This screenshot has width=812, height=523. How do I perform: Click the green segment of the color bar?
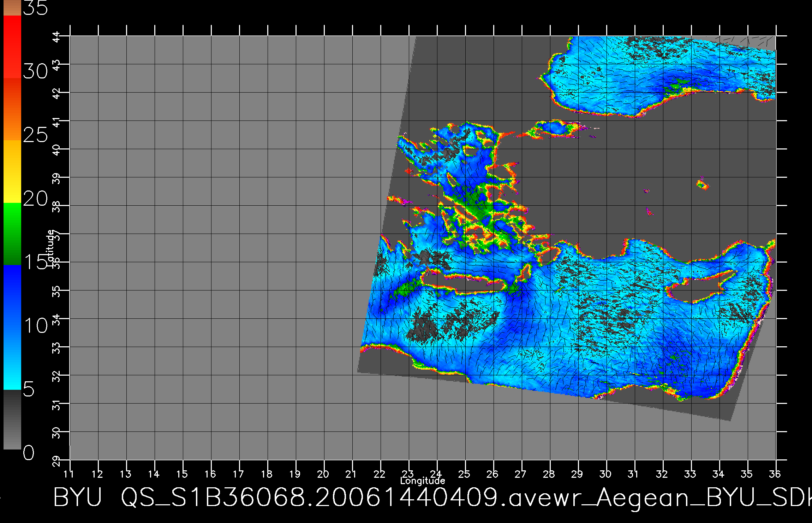(x=12, y=234)
